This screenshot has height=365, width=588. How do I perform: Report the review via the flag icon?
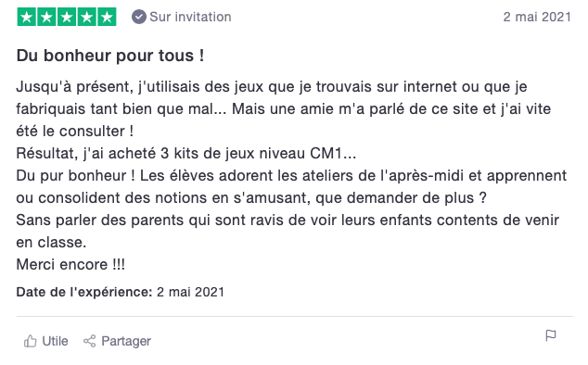551,335
